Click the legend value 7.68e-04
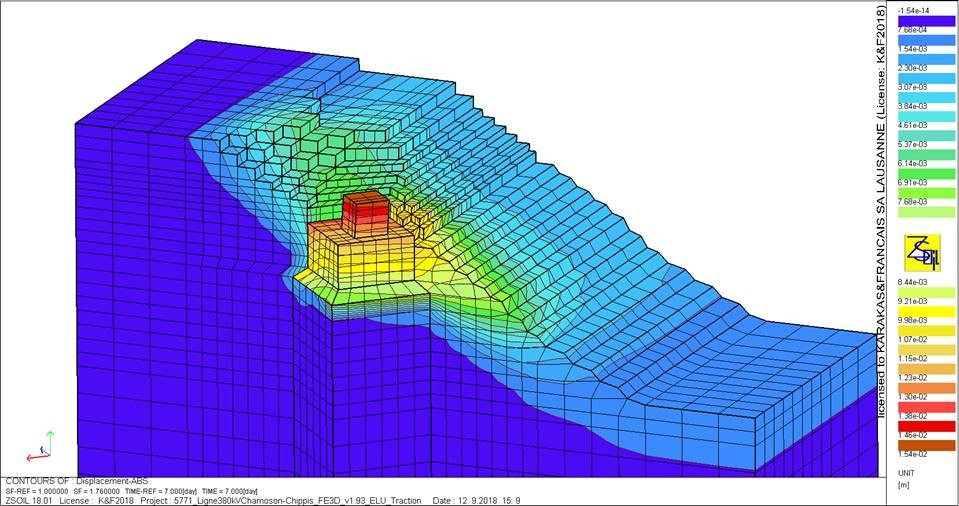 (x=913, y=30)
